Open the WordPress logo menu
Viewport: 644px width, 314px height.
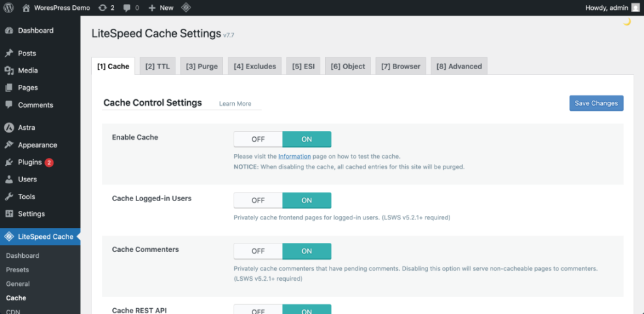(8, 7)
